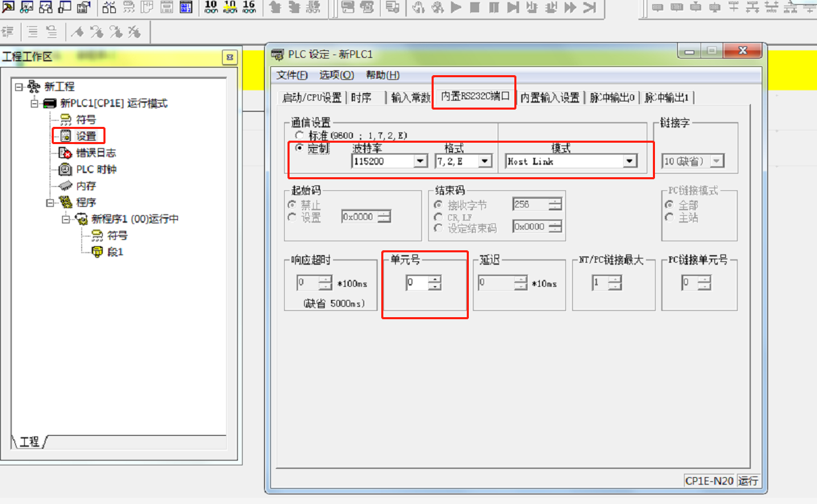This screenshot has width=817, height=504.
Task: Click the 单元号 spinner arrows
Action: (x=434, y=283)
